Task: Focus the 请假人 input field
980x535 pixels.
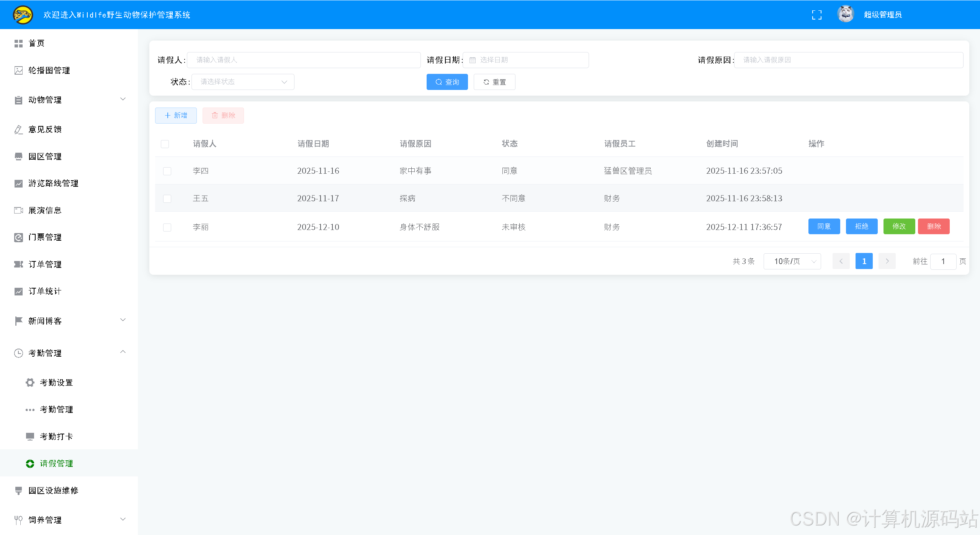Action: (304, 60)
